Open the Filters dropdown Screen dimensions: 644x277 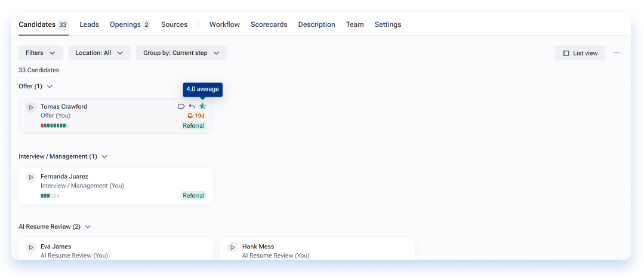tap(41, 53)
